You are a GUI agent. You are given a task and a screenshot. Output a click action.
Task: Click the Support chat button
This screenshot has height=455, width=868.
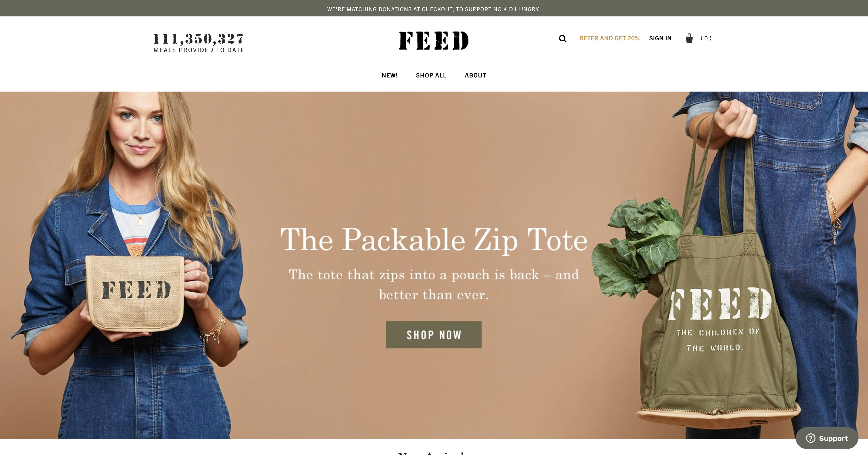click(826, 438)
